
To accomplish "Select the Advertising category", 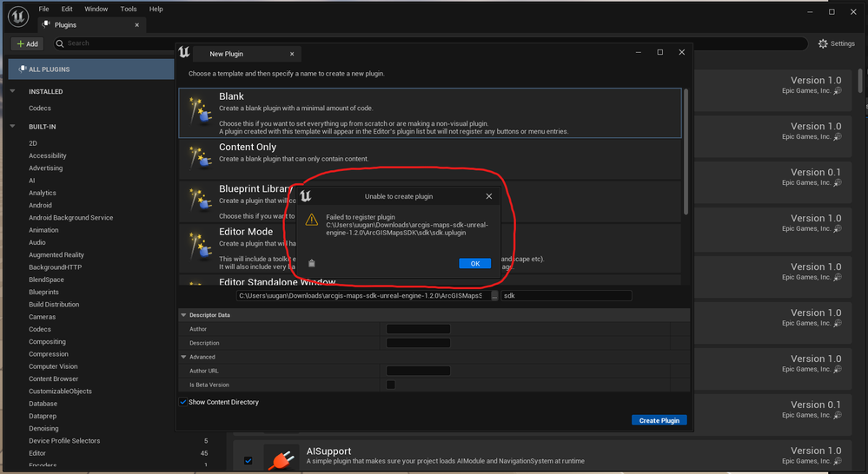I will [45, 168].
